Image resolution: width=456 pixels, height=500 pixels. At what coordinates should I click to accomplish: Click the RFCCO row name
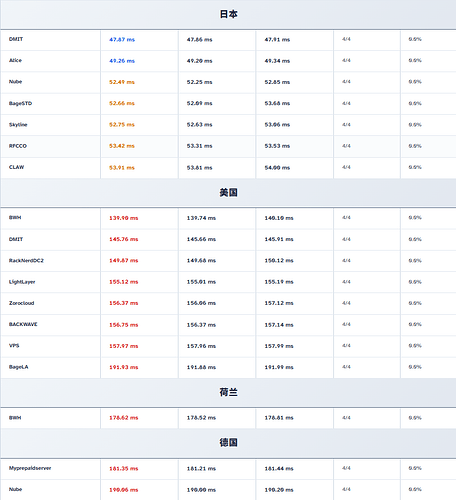click(x=18, y=146)
